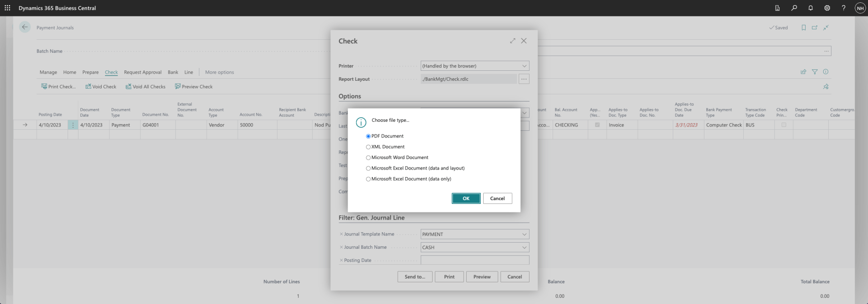Open the Bank menu
The width and height of the screenshot is (868, 304).
(173, 72)
